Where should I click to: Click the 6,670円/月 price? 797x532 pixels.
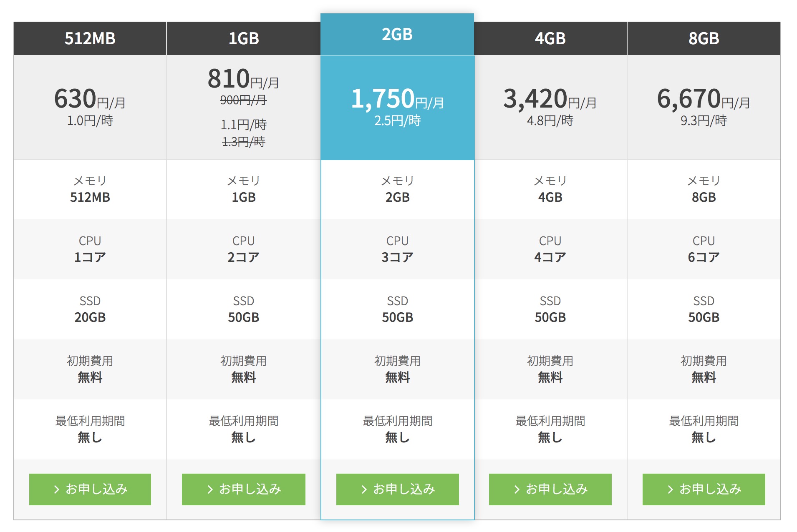(704, 99)
